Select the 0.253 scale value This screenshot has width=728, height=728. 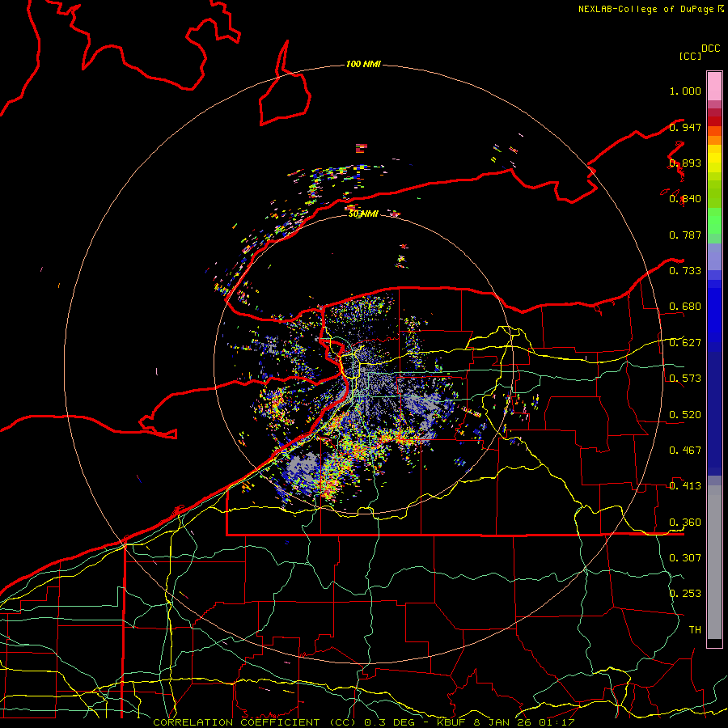(x=685, y=594)
